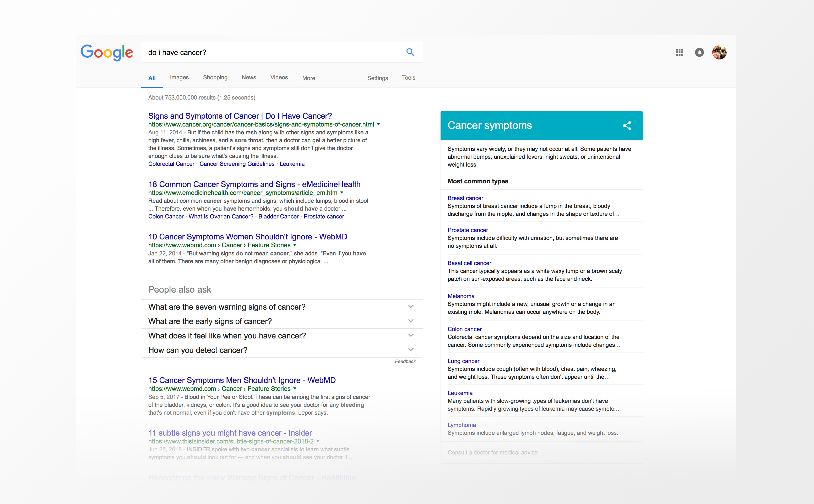Open Basal cell cancer in the symptoms panel
This screenshot has width=814, height=504.
tap(469, 263)
